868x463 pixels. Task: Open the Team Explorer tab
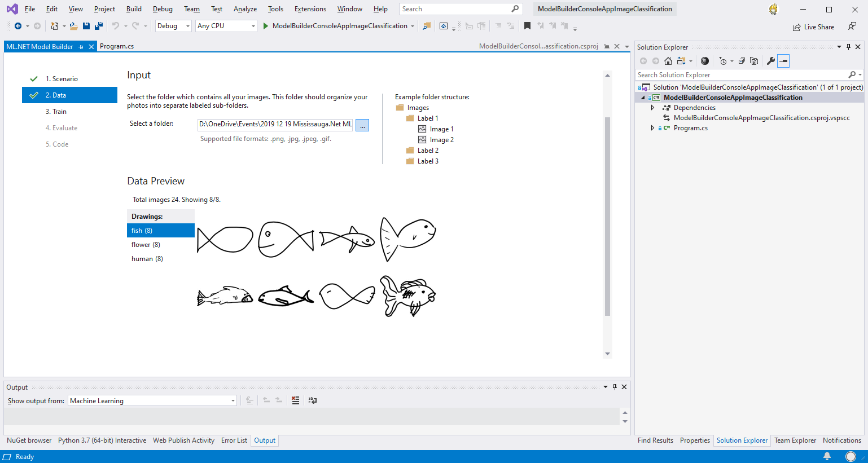[x=795, y=440]
